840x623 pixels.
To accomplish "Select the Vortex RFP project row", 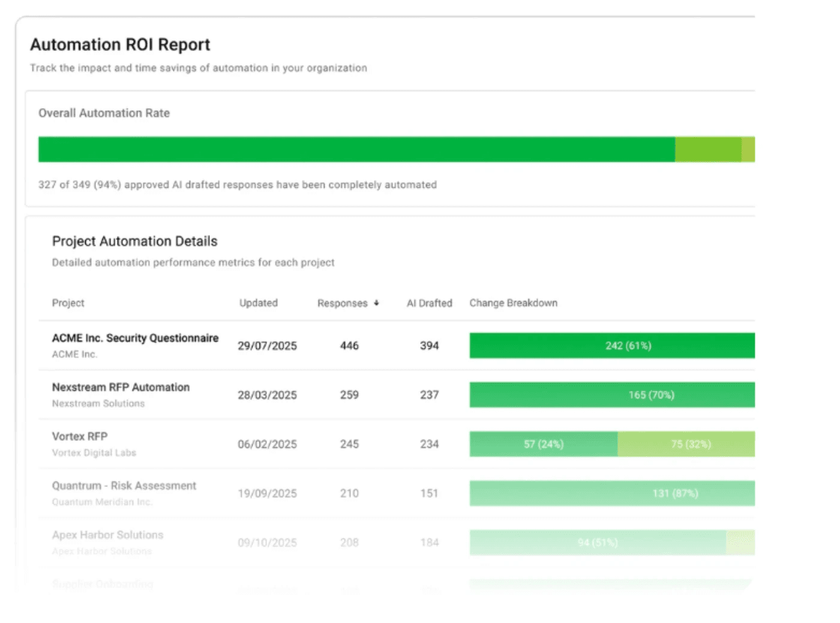I will pos(80,437).
